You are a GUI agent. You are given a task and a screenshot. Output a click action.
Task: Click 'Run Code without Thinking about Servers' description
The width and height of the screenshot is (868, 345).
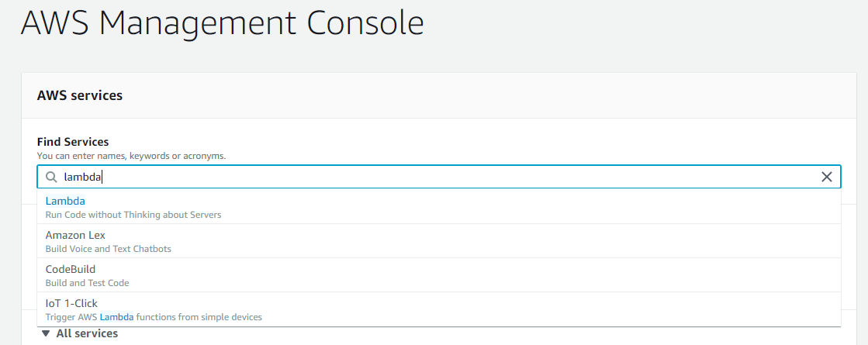tap(133, 215)
